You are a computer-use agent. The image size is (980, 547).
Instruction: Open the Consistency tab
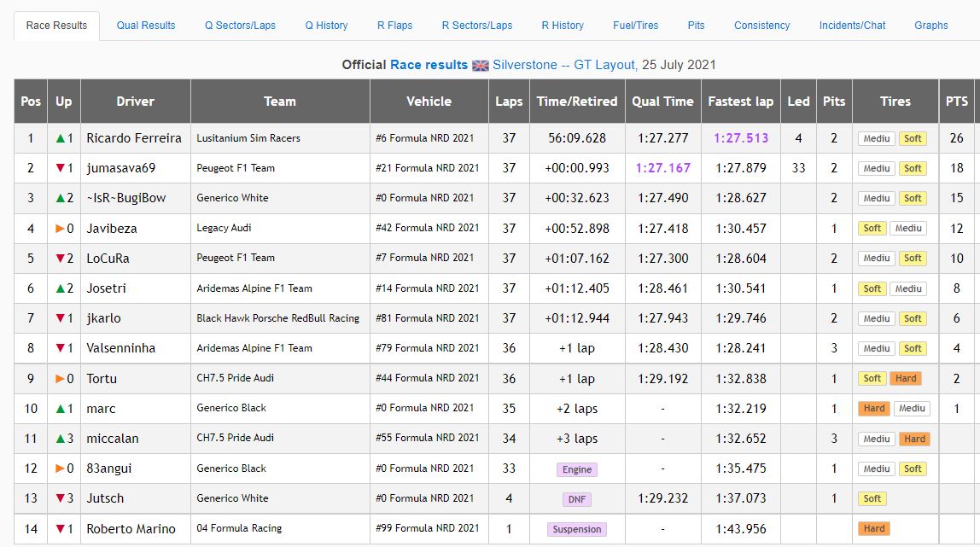(x=761, y=26)
